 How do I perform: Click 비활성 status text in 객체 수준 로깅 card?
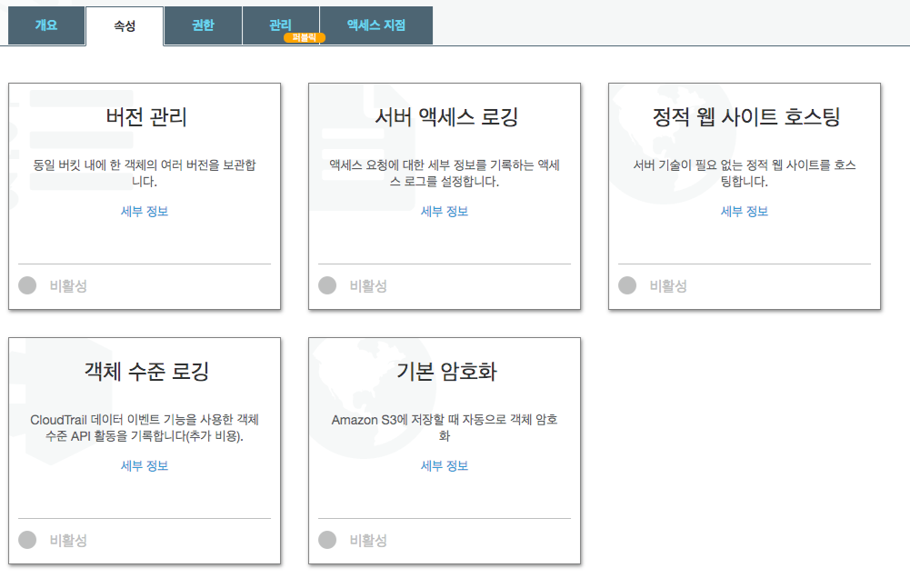pos(68,541)
